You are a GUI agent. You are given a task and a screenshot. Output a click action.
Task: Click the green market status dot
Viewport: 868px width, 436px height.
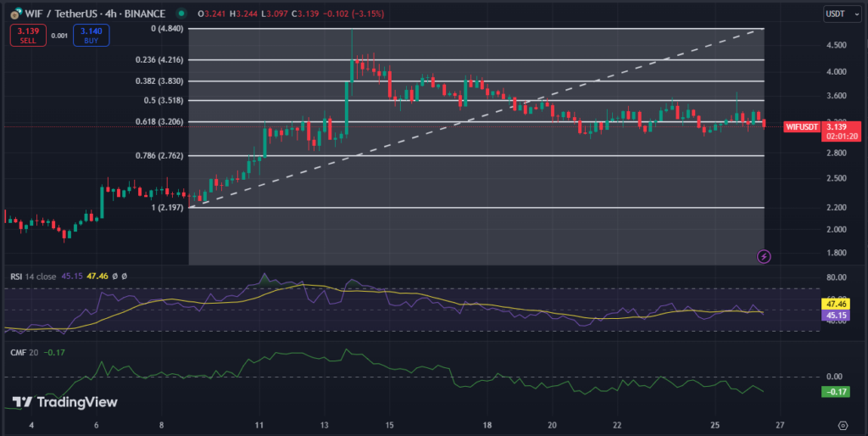181,14
